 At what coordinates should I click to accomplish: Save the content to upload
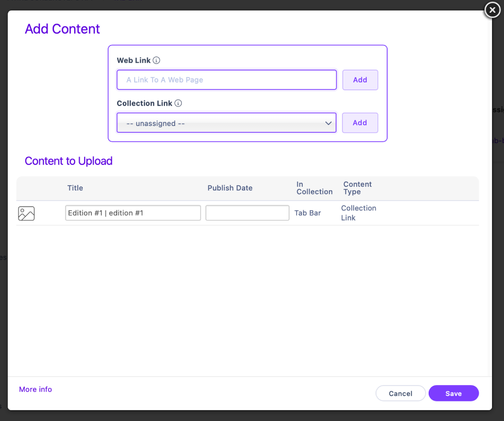click(453, 393)
